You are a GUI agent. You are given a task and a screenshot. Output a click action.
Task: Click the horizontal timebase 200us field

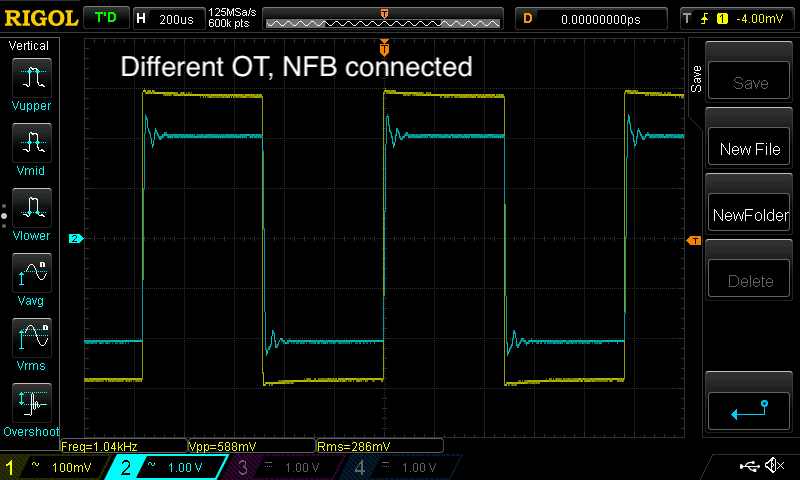pos(169,19)
